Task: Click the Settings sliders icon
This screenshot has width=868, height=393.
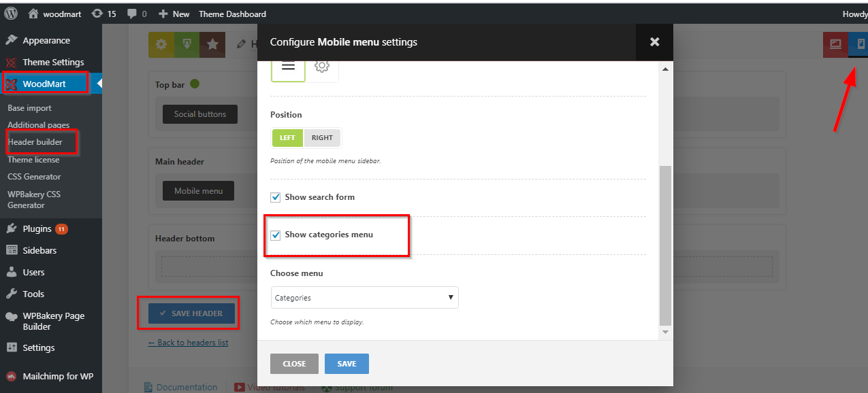Action: (11, 347)
